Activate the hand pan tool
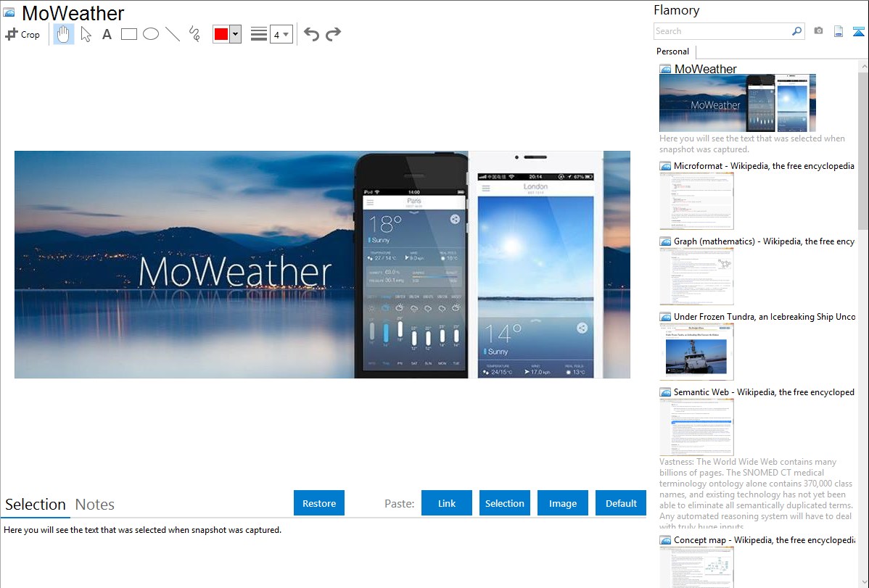This screenshot has width=869, height=588. pyautogui.click(x=64, y=34)
